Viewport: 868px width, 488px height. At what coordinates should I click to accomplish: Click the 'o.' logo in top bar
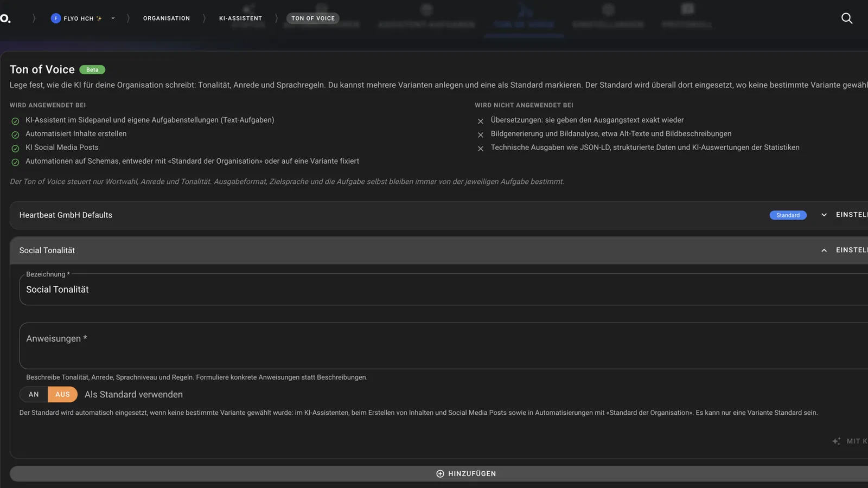tap(5, 18)
